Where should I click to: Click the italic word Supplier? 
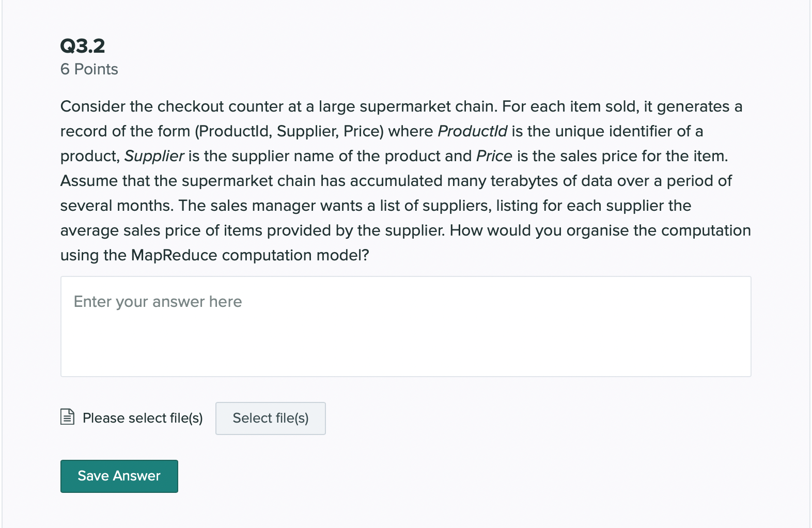[154, 156]
